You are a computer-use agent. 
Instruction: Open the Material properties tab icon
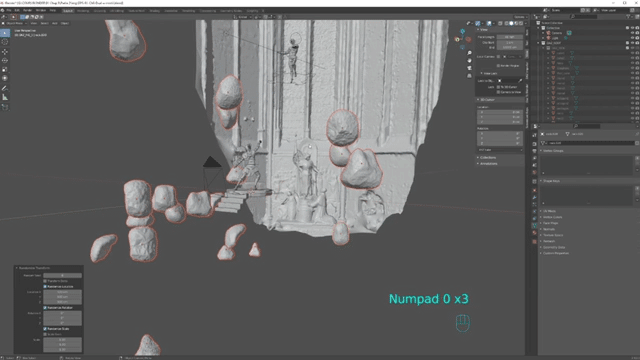click(x=534, y=233)
